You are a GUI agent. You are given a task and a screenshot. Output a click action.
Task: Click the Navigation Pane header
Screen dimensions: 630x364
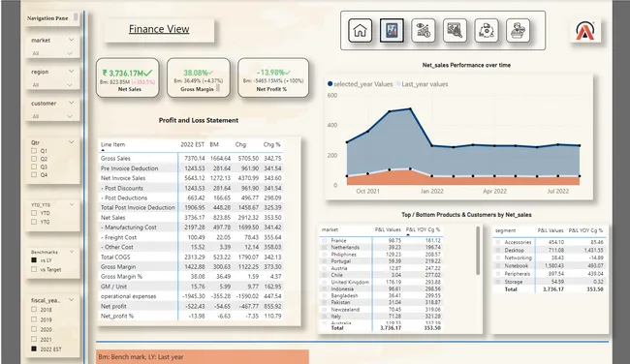click(47, 18)
